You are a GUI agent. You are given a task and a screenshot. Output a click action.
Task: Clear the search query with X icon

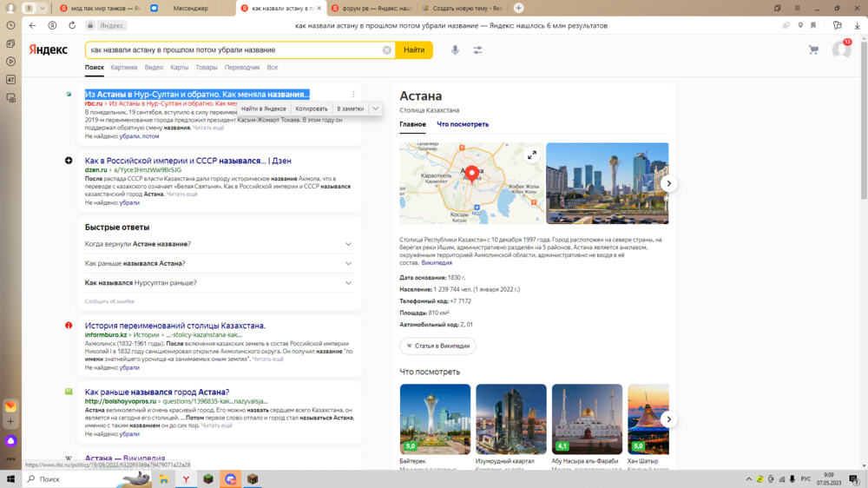click(x=386, y=49)
